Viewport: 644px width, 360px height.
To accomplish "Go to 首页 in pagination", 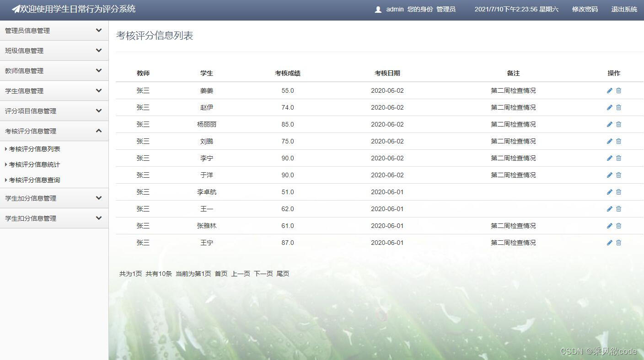I will [x=221, y=274].
